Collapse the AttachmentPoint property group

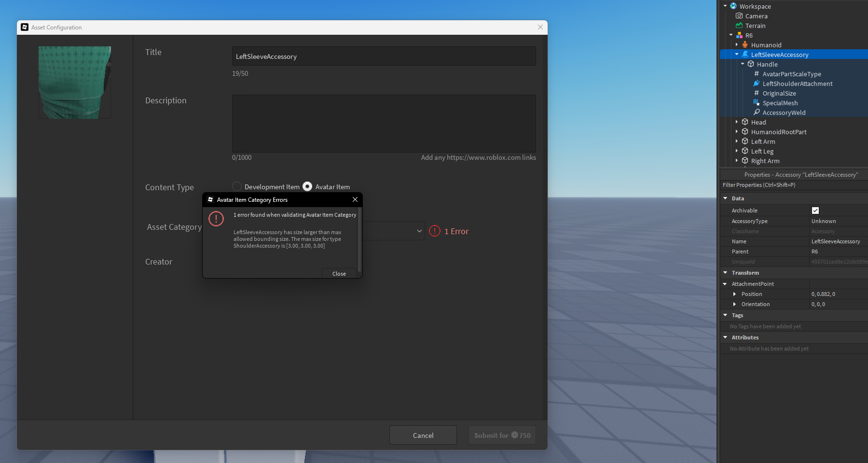725,284
